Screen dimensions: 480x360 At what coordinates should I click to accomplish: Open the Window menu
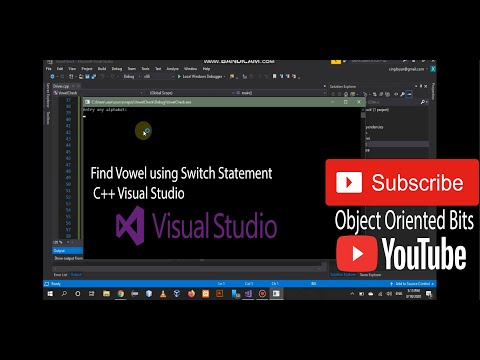click(191, 69)
